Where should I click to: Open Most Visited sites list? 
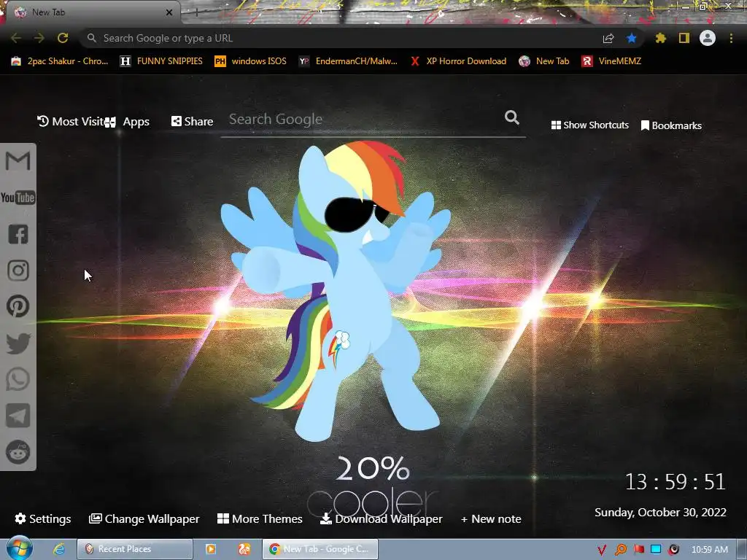pos(70,122)
